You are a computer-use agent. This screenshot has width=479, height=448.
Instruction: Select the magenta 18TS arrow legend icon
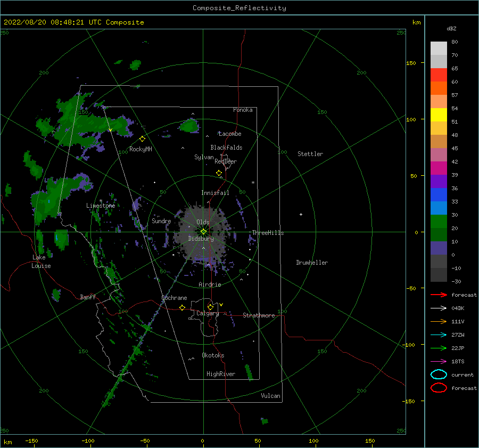coord(439,362)
